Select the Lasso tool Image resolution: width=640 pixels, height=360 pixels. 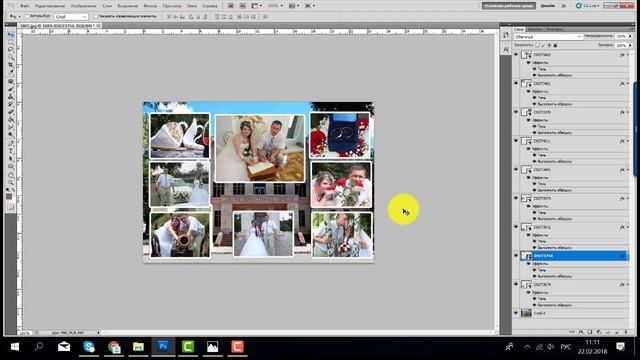pyautogui.click(x=11, y=49)
